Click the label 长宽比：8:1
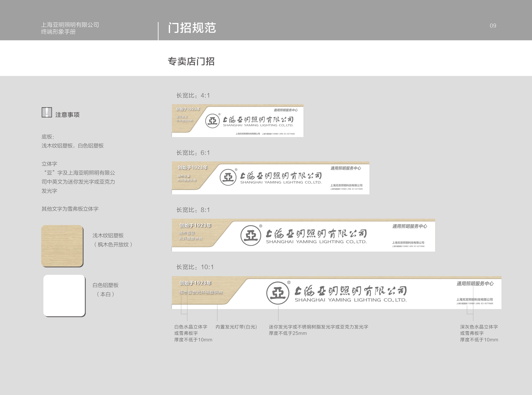532x395 pixels. 193,210
